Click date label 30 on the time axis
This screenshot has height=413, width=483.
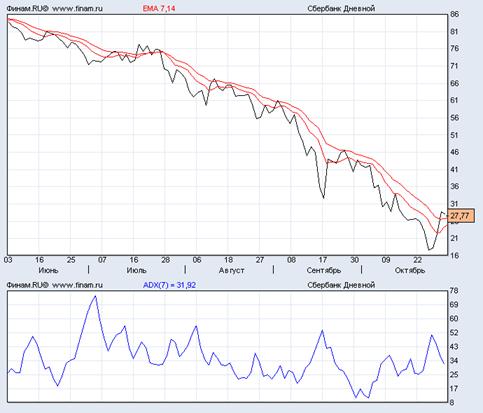354,260
